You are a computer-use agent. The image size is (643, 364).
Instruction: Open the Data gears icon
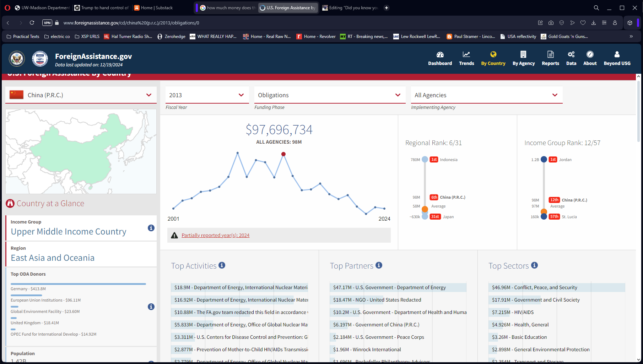[571, 55]
